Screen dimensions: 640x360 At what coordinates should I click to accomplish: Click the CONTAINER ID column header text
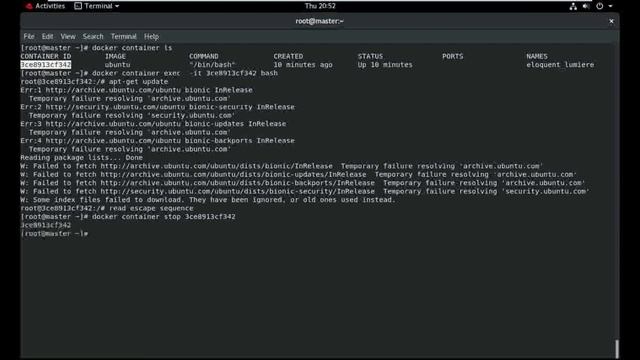pos(46,56)
